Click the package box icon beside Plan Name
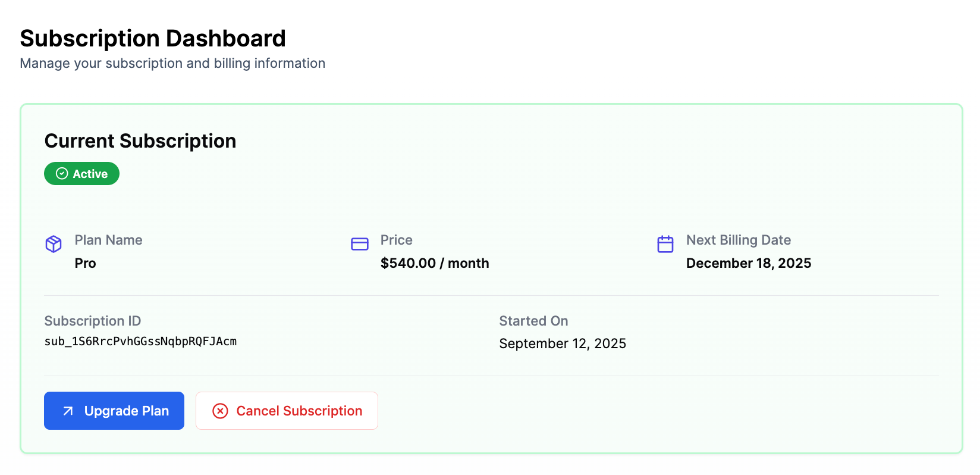Screen dimensions: 980x475 point(54,244)
